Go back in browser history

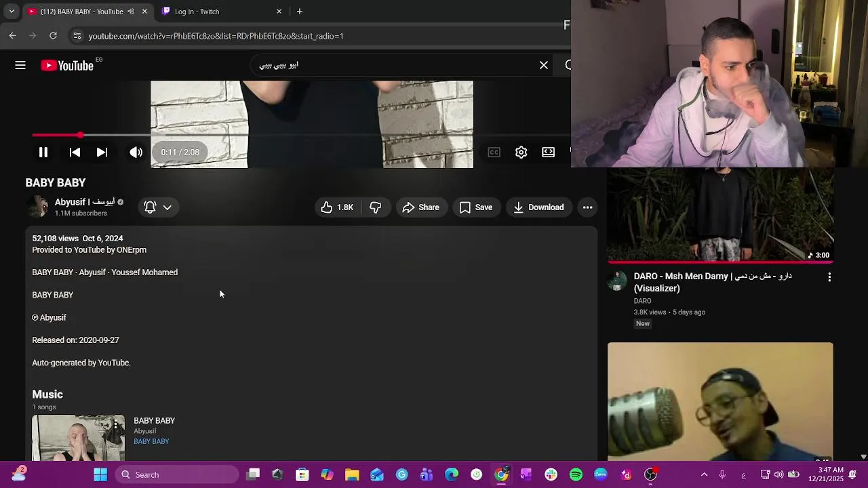pos(13,36)
